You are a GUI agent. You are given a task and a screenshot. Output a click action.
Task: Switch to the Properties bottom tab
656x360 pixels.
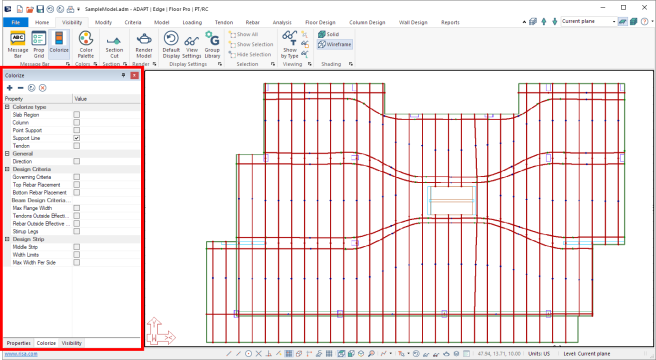point(19,343)
